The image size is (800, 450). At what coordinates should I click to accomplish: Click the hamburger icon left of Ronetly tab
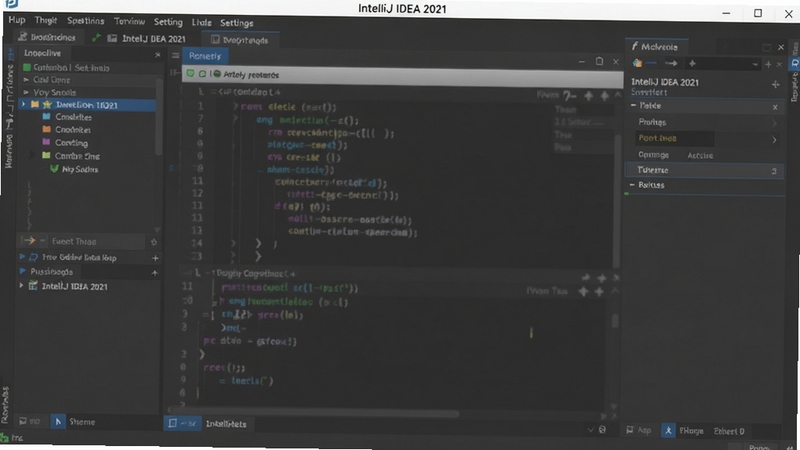pyautogui.click(x=175, y=56)
